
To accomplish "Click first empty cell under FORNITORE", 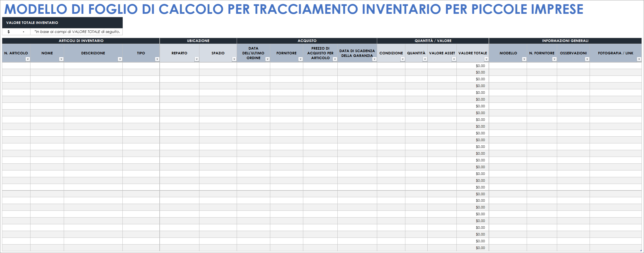I will pos(287,66).
